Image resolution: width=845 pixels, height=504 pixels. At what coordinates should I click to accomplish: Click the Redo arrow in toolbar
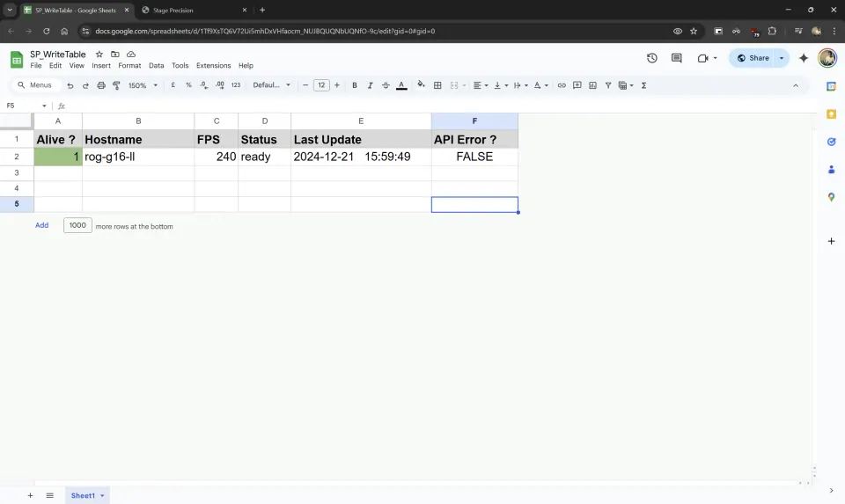(85, 85)
